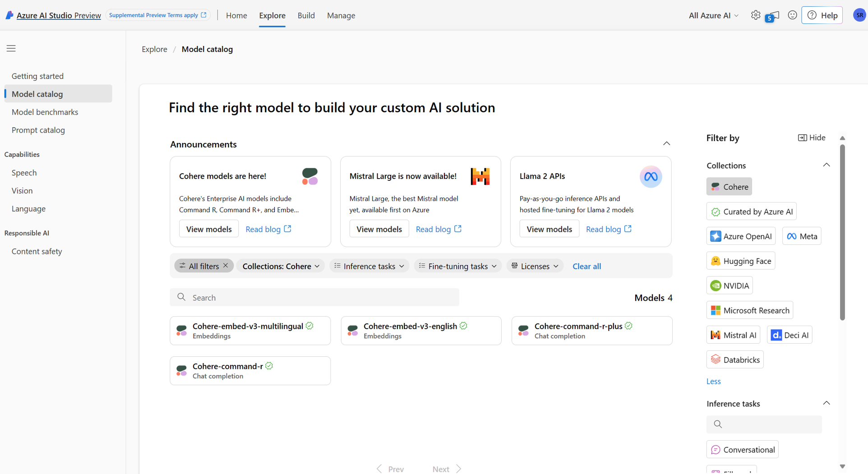Click the Azure AI Studio logo

[9, 15]
